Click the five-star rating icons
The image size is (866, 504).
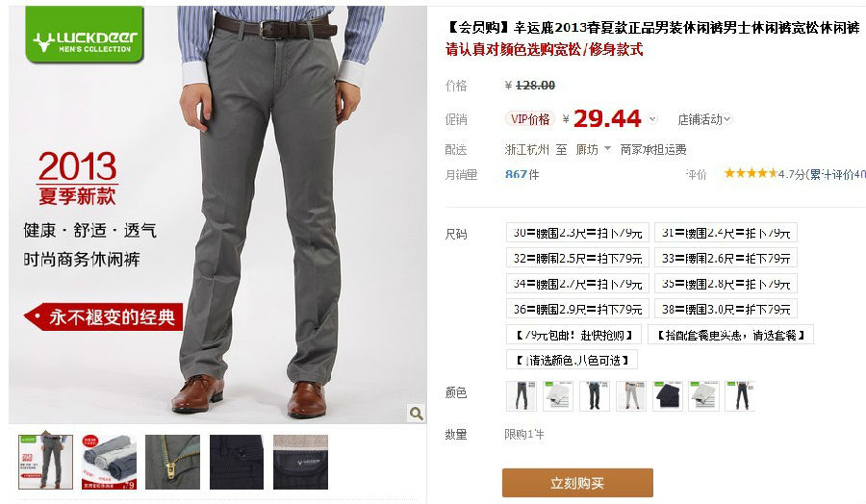pos(751,173)
